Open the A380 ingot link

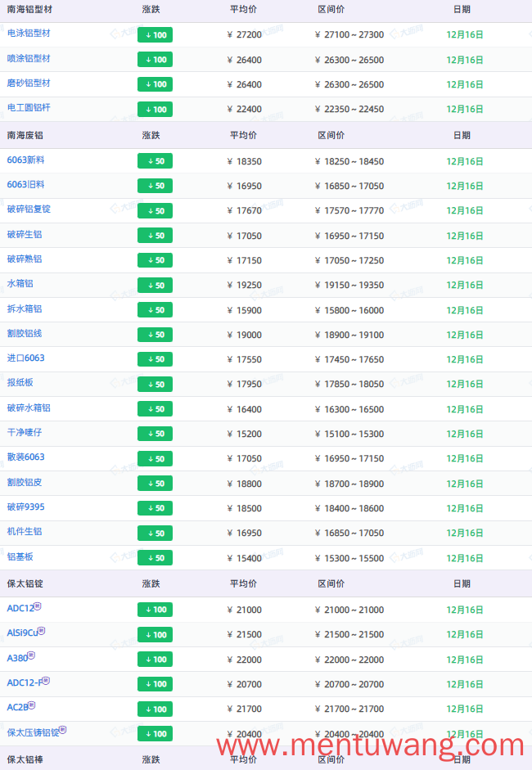point(17,658)
